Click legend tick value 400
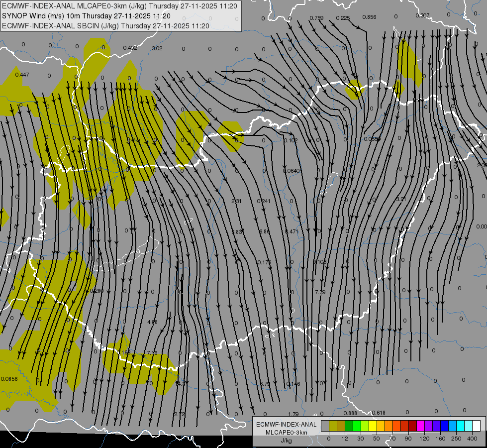The image size is (487, 448). (472, 439)
